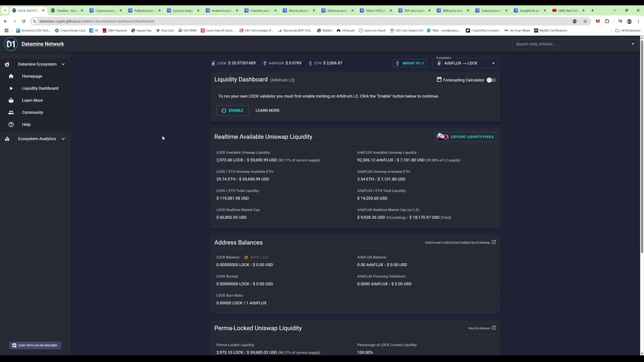Click CHAT WITH US ON DISCORD button
The image size is (644, 362).
(x=35, y=345)
